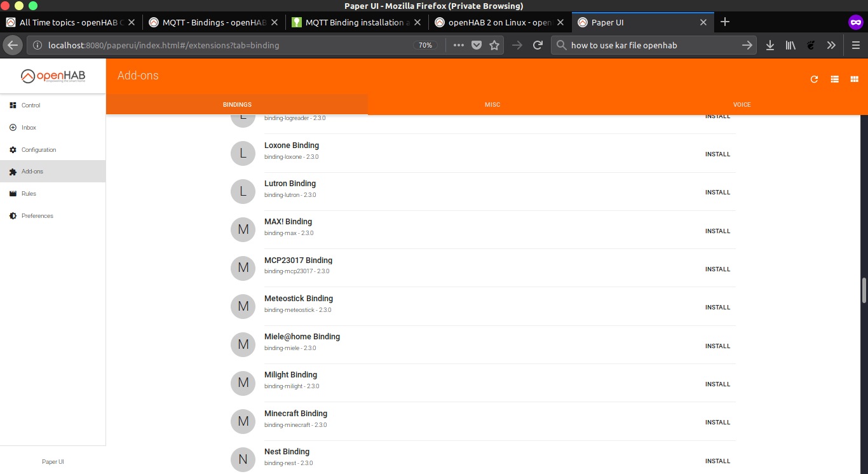
Task: Switch to grid view layout icon
Action: [x=855, y=79]
